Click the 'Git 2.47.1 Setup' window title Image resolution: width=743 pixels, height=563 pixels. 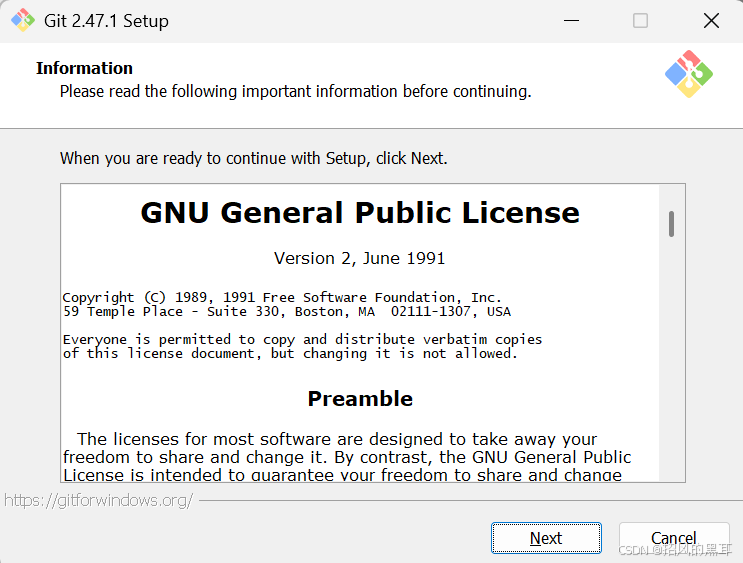[106, 21]
